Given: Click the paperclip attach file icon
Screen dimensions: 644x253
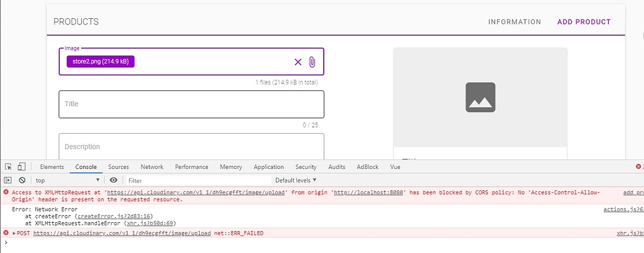Looking at the screenshot, I should [x=312, y=62].
